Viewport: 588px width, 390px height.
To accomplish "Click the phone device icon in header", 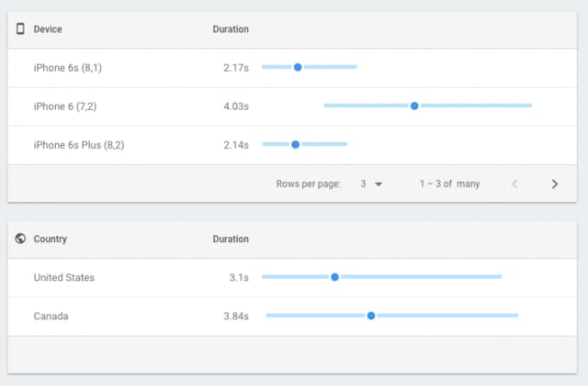I will click(x=20, y=28).
